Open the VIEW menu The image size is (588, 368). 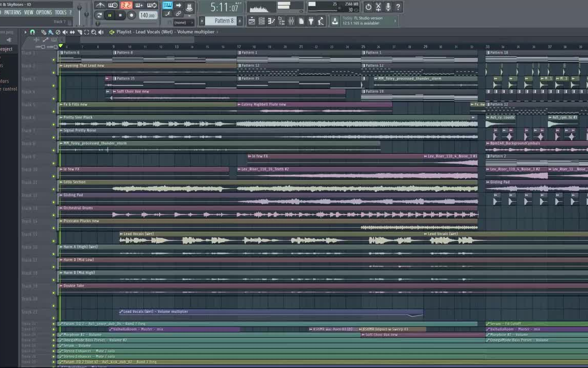[x=29, y=12]
